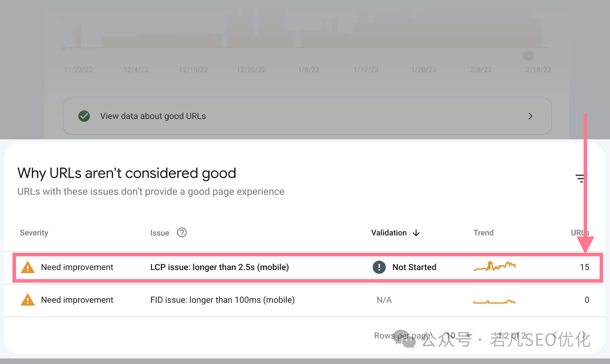The image size is (610, 364).
Task: Open the filter rows icon
Action: 581,178
